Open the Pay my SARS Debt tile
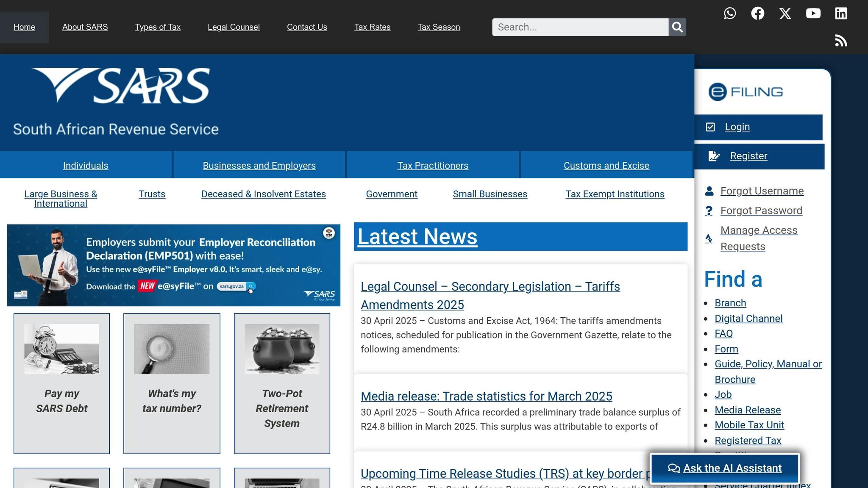Screen dimensions: 868x488 pyautogui.click(x=61, y=383)
